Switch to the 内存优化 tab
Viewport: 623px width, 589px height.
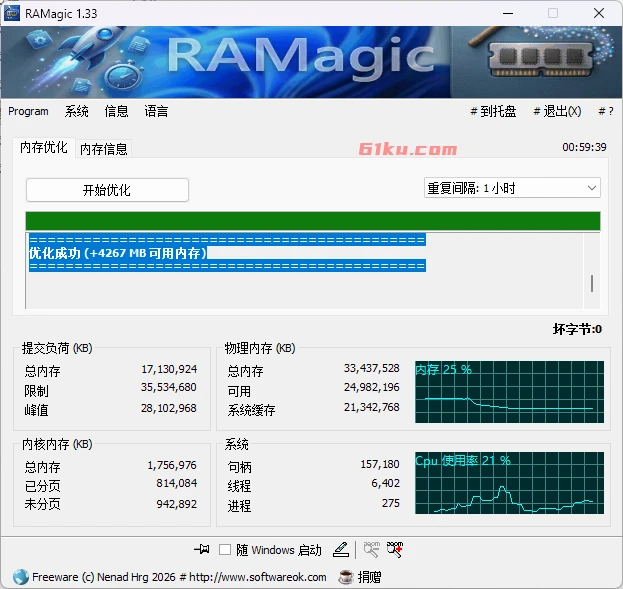pos(44,147)
